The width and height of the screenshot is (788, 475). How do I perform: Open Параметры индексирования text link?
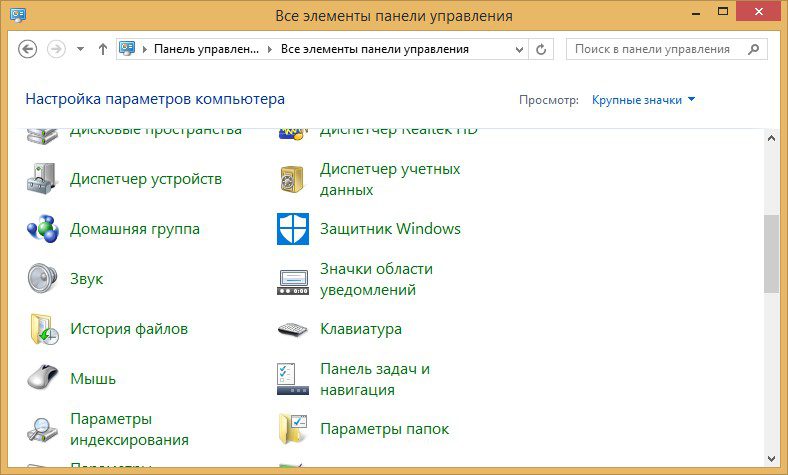click(129, 429)
